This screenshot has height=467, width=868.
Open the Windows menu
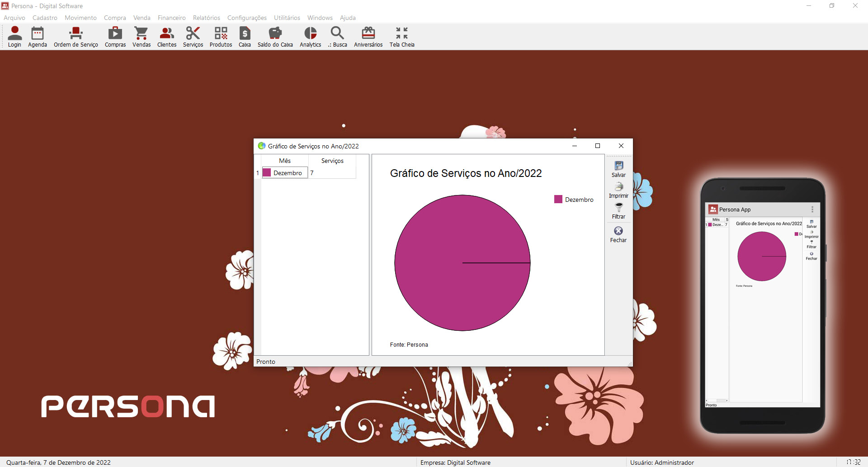pos(320,18)
